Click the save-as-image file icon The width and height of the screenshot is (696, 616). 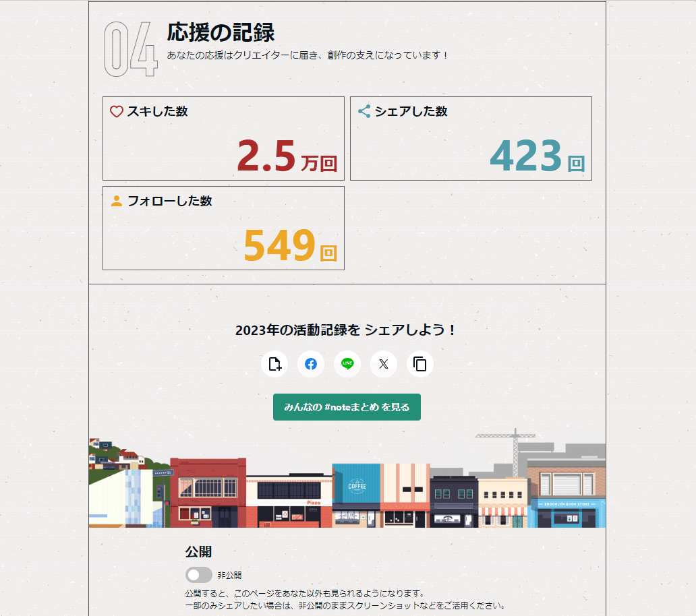coord(274,364)
